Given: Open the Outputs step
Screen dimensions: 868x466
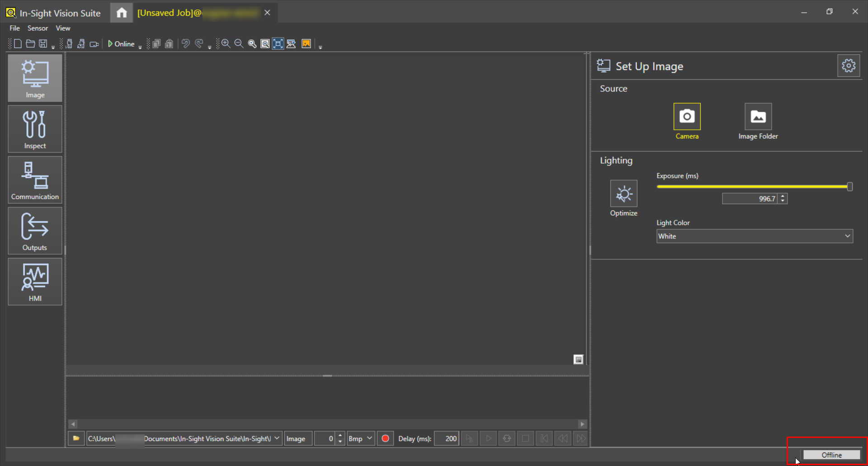Looking at the screenshot, I should tap(35, 231).
